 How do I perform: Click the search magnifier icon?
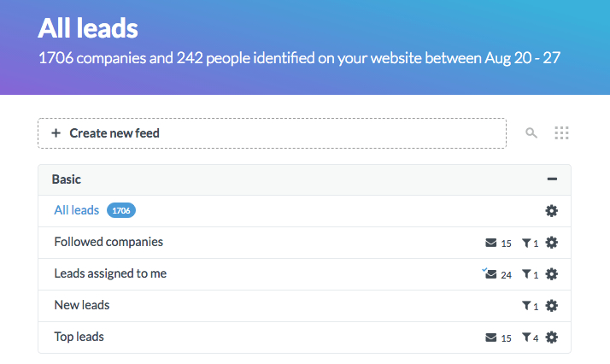click(x=531, y=133)
